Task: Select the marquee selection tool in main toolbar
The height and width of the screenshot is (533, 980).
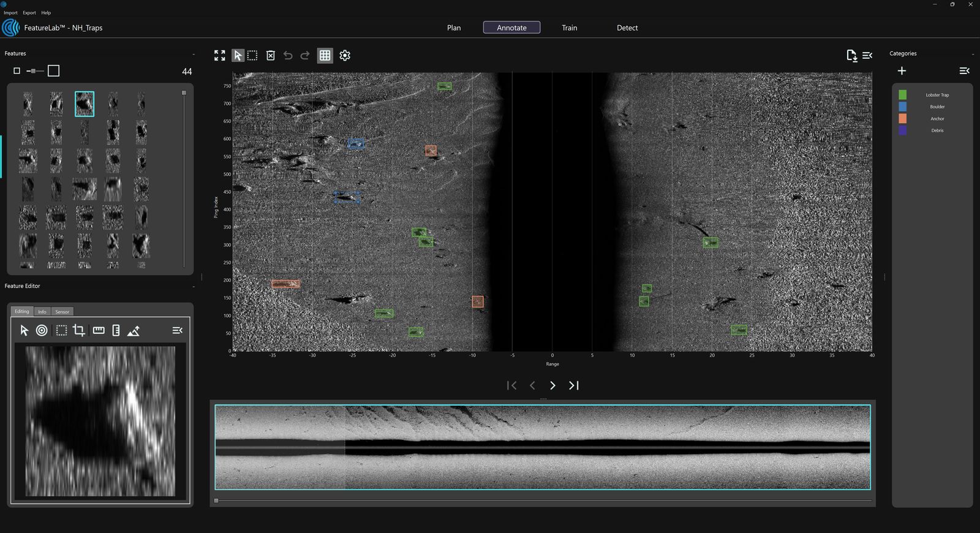Action: click(252, 56)
